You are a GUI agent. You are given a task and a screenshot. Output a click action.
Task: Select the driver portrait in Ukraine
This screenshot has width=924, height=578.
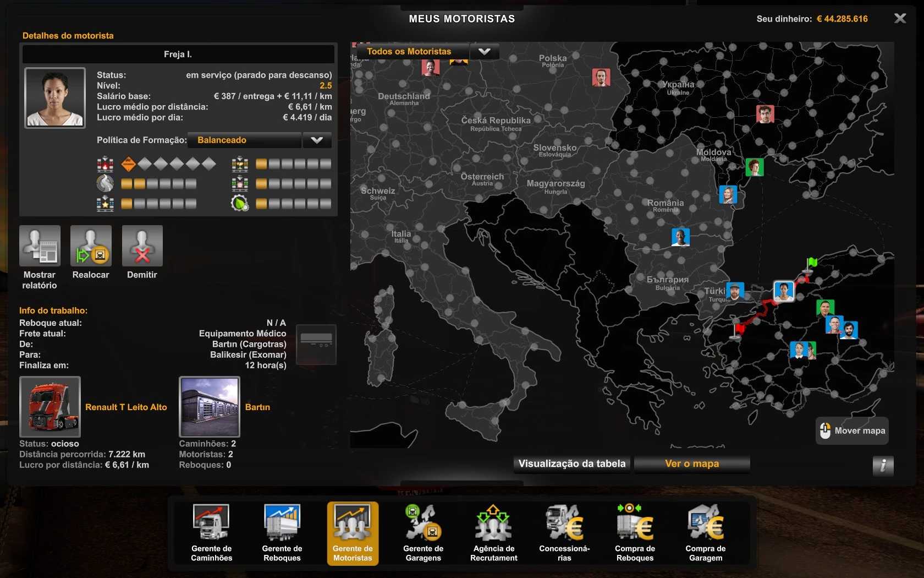click(x=765, y=114)
